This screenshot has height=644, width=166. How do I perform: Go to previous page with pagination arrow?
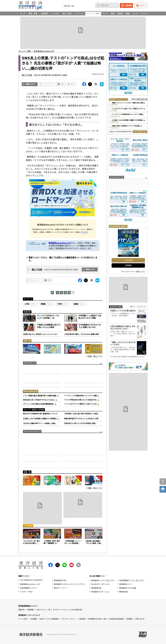point(52,293)
